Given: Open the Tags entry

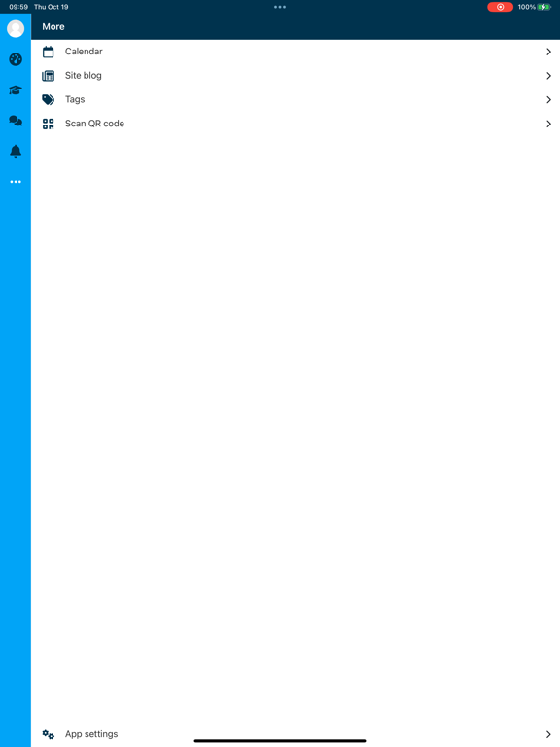Looking at the screenshot, I should 296,99.
